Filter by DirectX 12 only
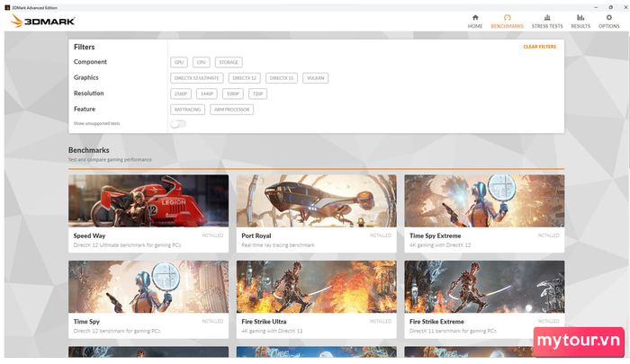630x364 pixels. click(244, 78)
